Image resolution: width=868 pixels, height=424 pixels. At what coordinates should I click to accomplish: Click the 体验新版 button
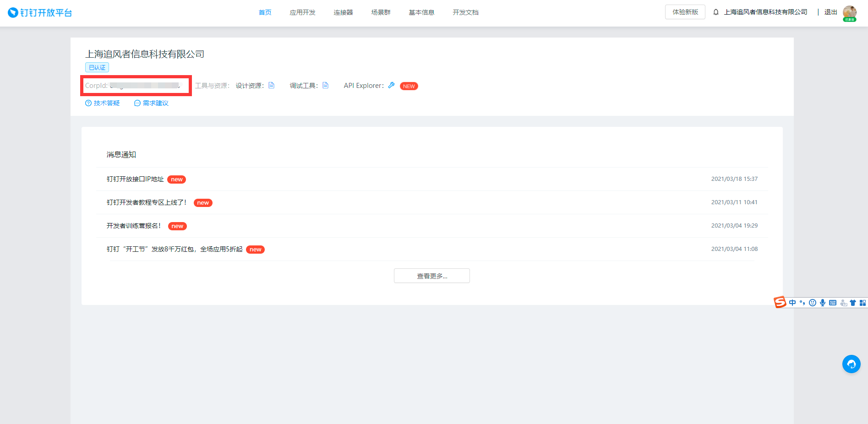tap(685, 12)
